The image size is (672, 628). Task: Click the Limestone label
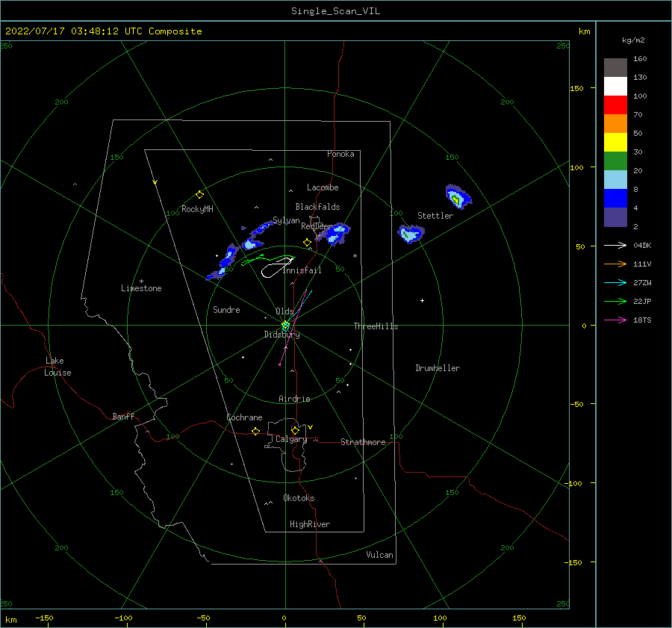(141, 288)
